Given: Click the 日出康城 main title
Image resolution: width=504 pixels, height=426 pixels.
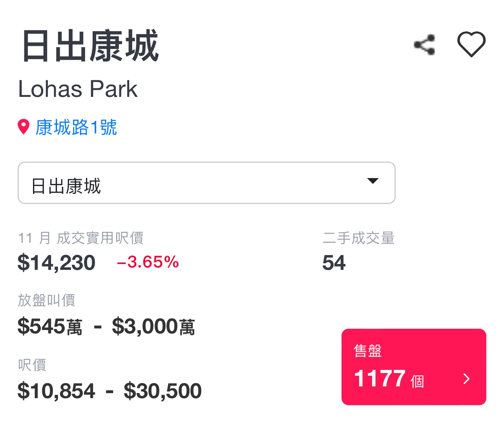Looking at the screenshot, I should [90, 46].
